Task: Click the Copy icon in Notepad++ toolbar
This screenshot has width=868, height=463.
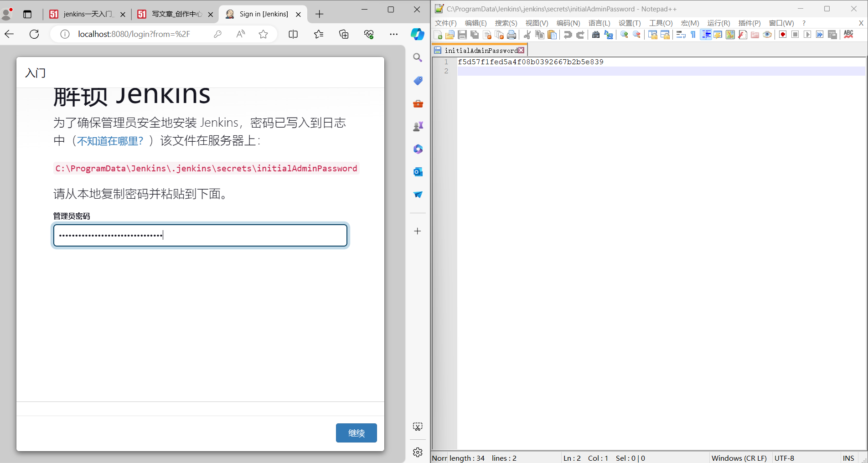Action: [540, 35]
